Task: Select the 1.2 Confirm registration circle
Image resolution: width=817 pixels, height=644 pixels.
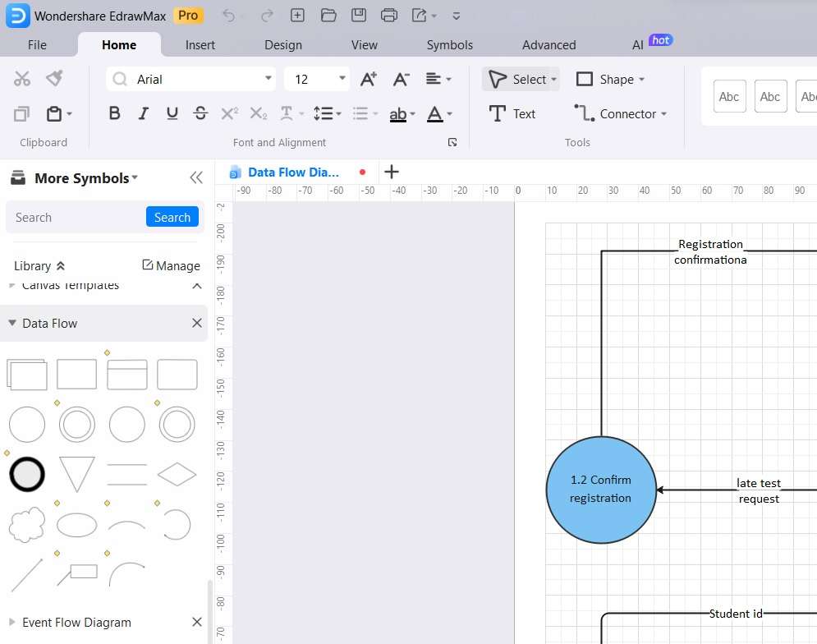Action: click(x=601, y=490)
